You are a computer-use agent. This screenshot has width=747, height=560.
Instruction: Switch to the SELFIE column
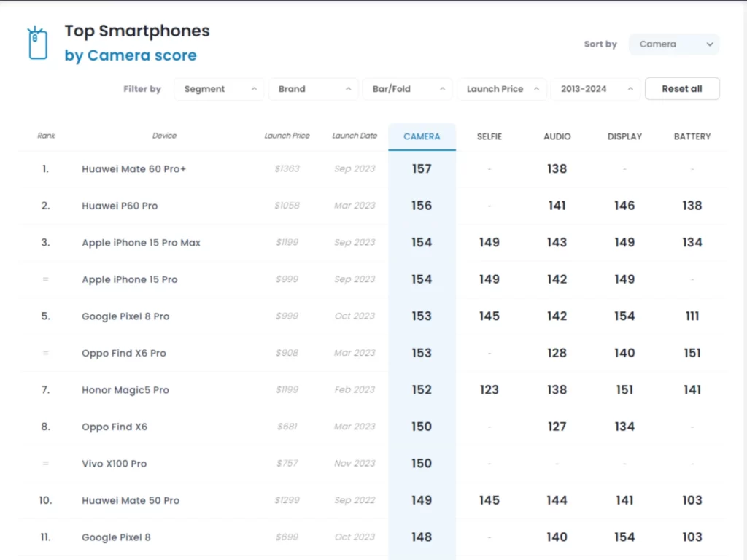pyautogui.click(x=489, y=136)
